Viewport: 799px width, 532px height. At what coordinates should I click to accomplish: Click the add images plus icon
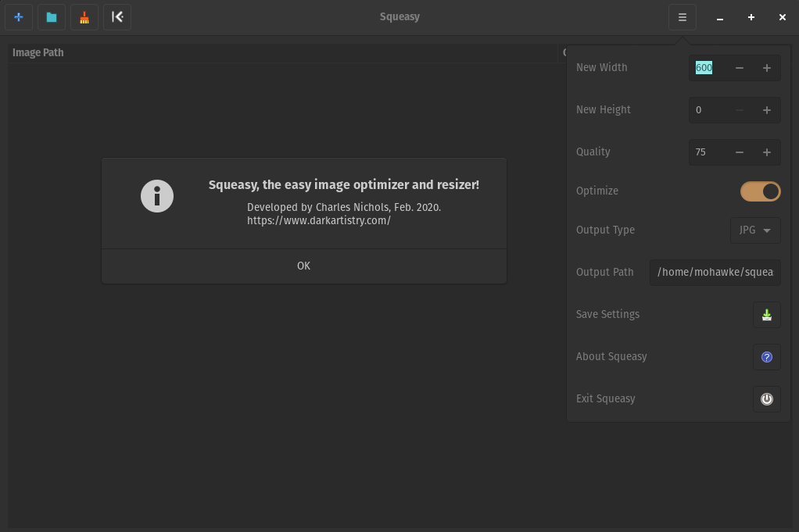click(19, 17)
